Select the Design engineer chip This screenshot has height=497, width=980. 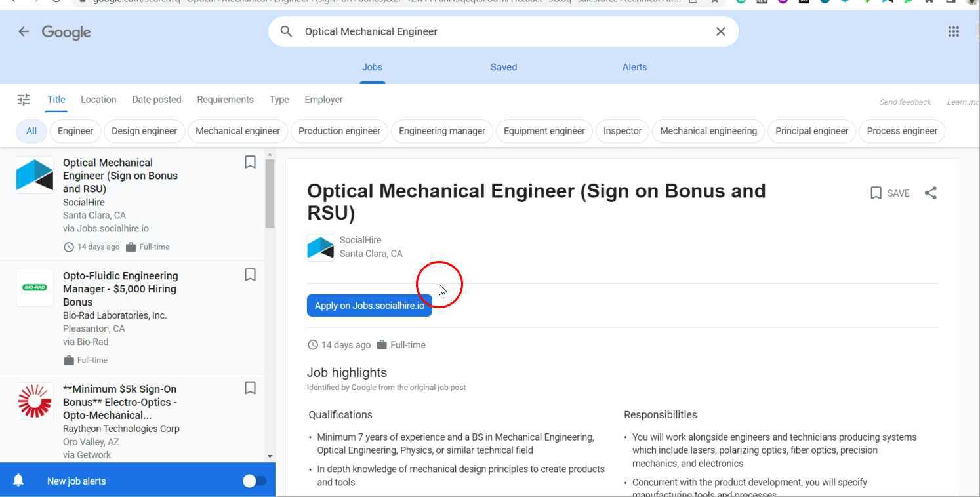[x=144, y=131]
